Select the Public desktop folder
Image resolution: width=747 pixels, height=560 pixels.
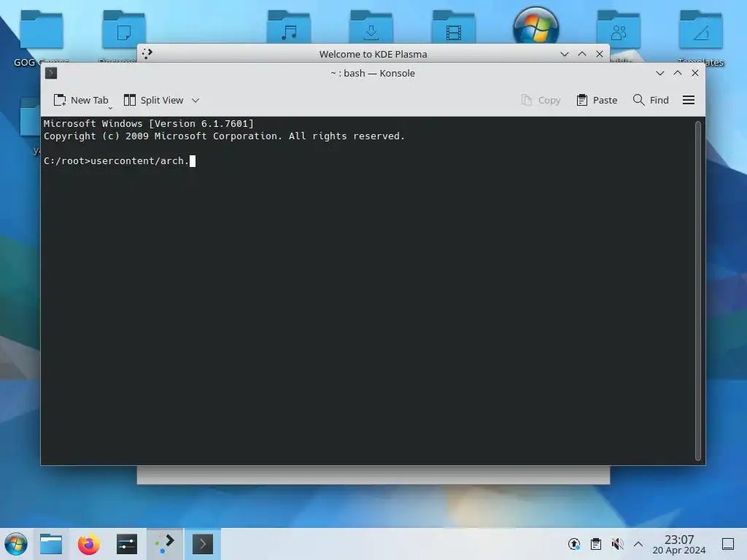619,29
